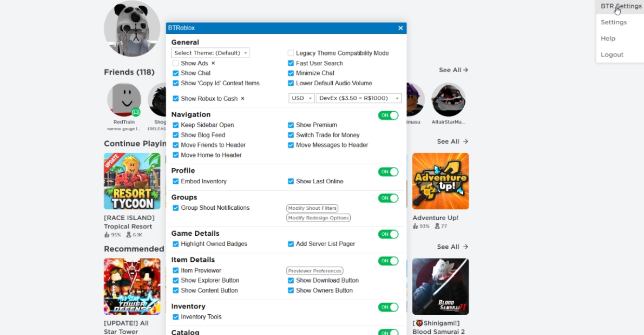Viewport: 644px width, 335px height.
Task: Open the Blood Samurai 2 game thumbnail
Action: point(440,287)
